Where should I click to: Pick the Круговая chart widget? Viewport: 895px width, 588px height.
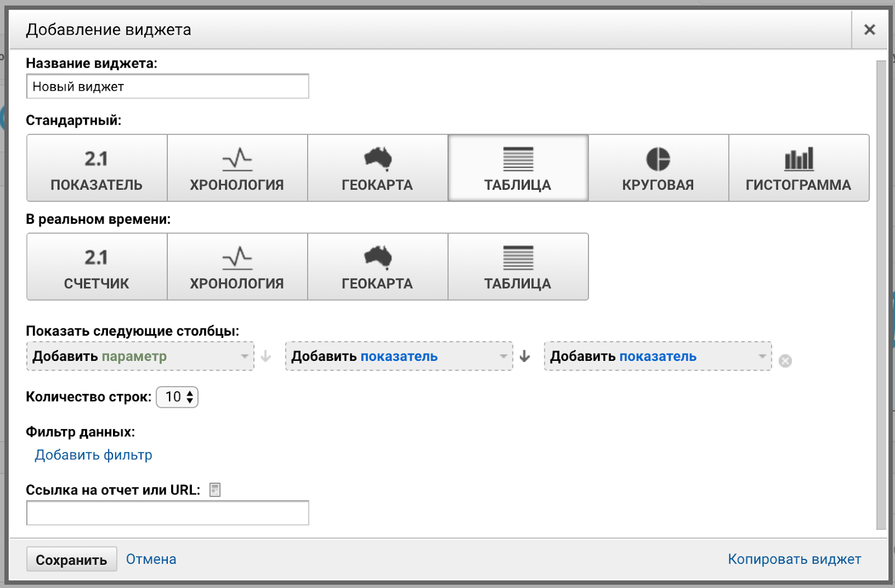pyautogui.click(x=658, y=168)
